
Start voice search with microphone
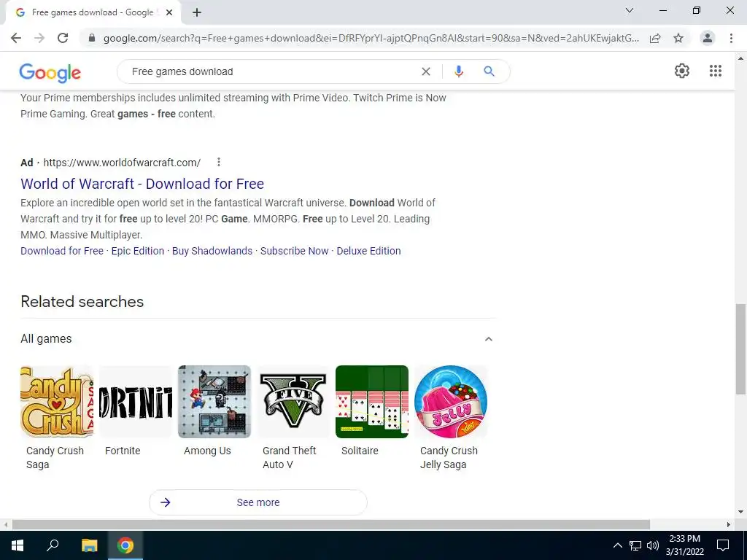click(458, 71)
